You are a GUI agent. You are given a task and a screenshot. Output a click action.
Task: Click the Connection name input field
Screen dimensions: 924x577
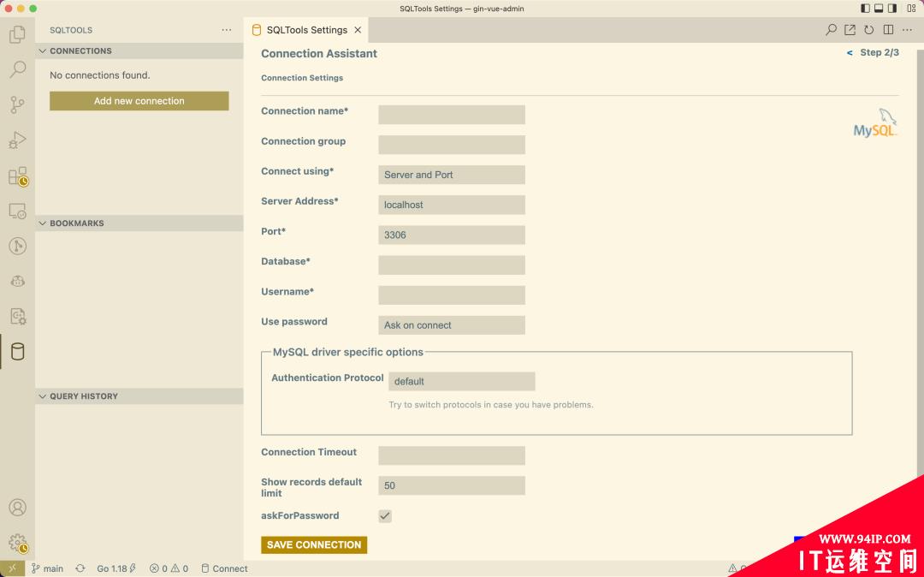tap(452, 115)
